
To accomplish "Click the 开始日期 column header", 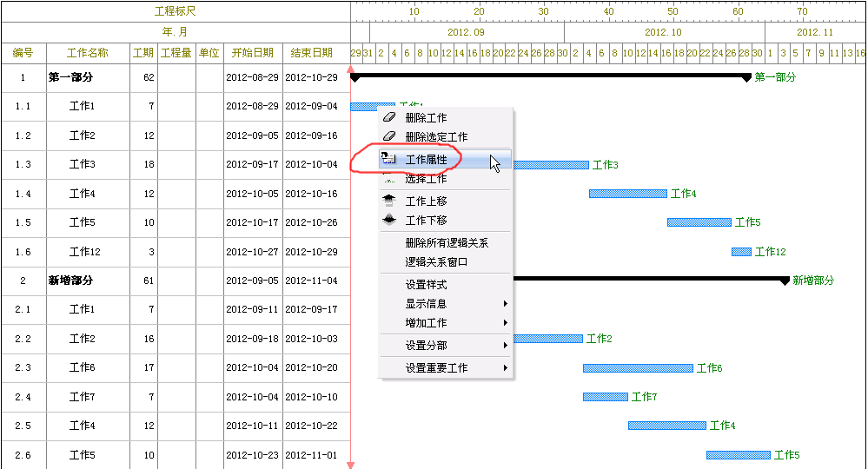I will click(x=253, y=53).
